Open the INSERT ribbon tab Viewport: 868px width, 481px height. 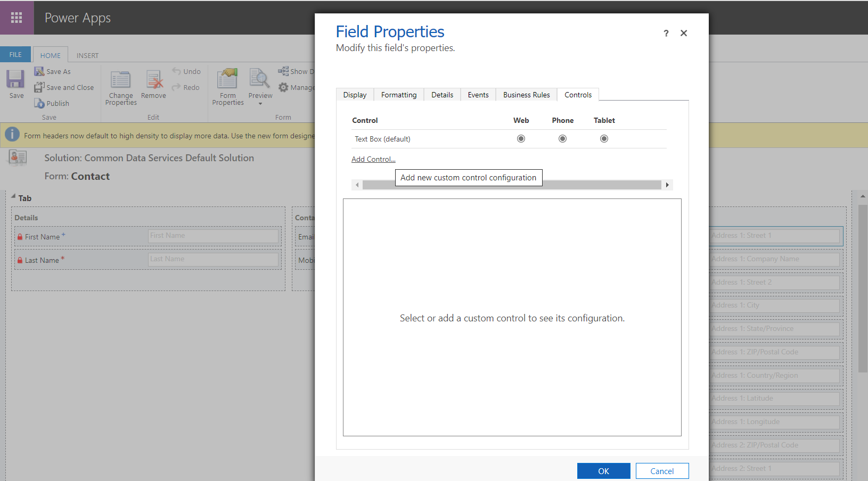(x=87, y=55)
